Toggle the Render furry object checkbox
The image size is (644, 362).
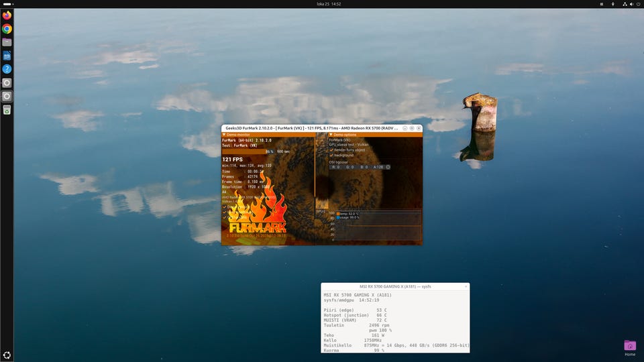point(331,149)
